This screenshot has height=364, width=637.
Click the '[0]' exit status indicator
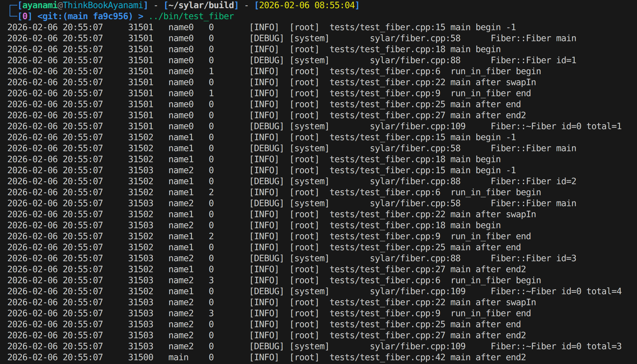point(25,16)
